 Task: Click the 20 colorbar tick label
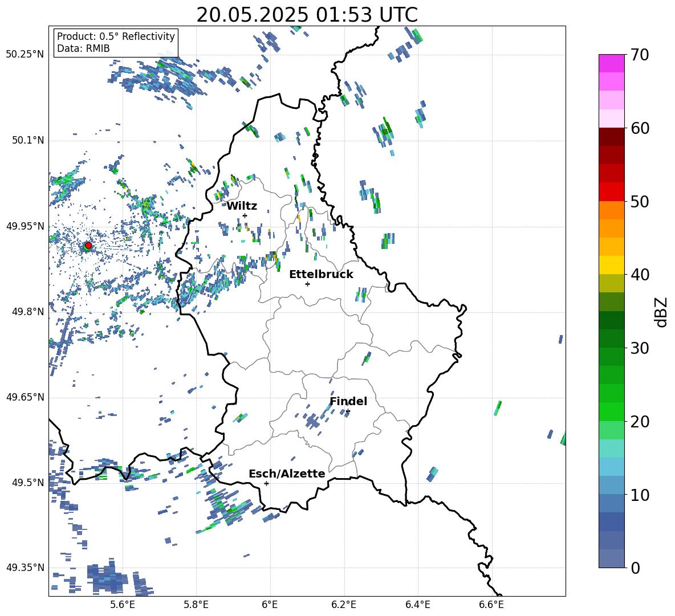point(639,422)
